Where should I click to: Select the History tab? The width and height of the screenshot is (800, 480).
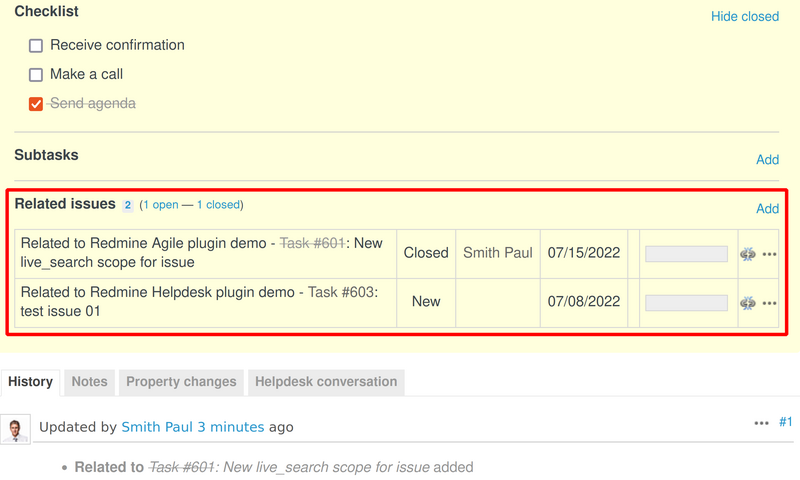(30, 382)
